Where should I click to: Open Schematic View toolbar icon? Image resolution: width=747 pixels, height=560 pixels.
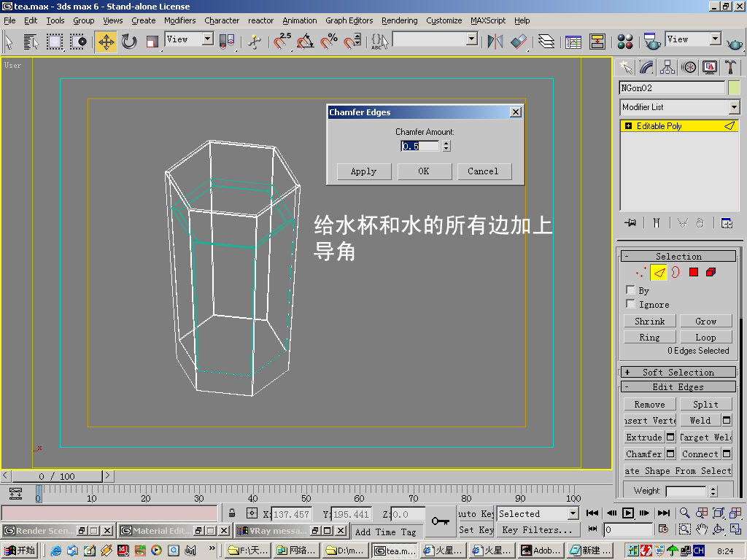597,42
